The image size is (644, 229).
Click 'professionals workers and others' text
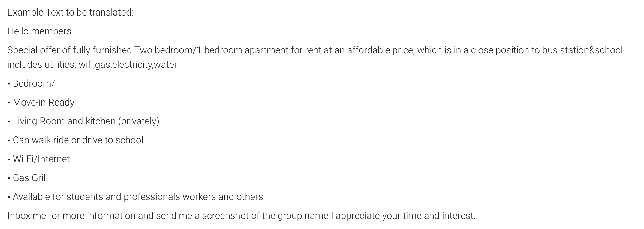(x=193, y=197)
